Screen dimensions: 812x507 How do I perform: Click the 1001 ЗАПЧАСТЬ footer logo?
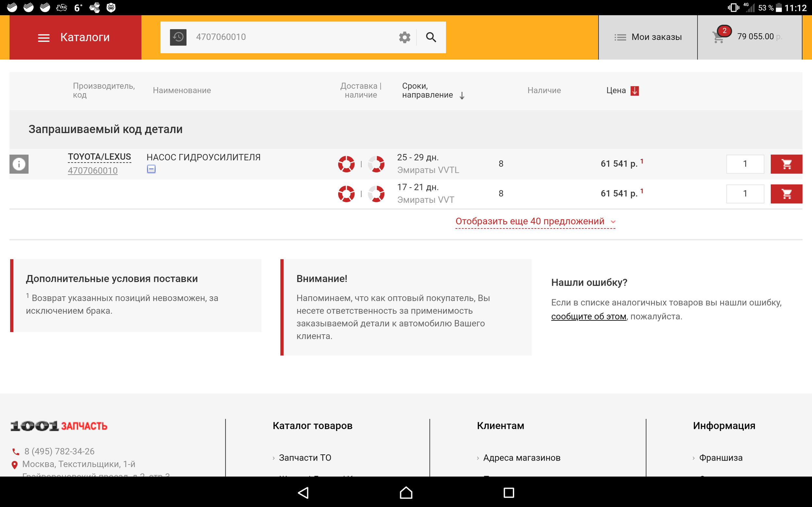pos(59,426)
